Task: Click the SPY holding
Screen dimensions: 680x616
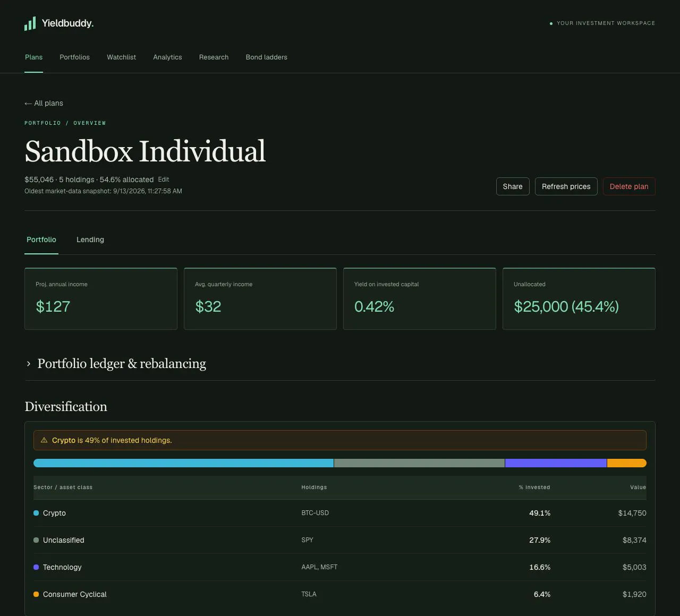Action: tap(307, 540)
